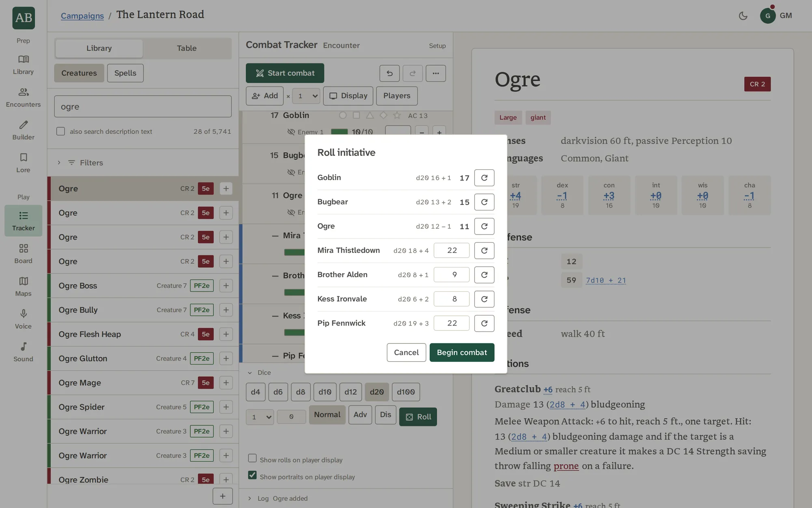Reroll Bugbear initiative

pyautogui.click(x=484, y=202)
